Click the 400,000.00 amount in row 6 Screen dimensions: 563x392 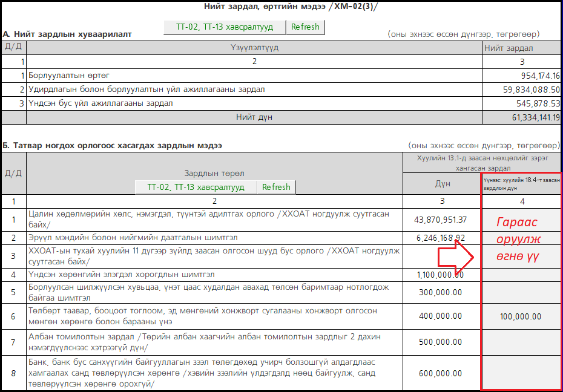pos(442,316)
